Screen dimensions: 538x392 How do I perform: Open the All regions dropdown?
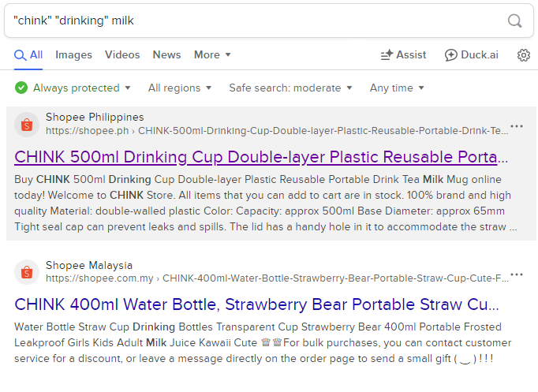coord(180,88)
